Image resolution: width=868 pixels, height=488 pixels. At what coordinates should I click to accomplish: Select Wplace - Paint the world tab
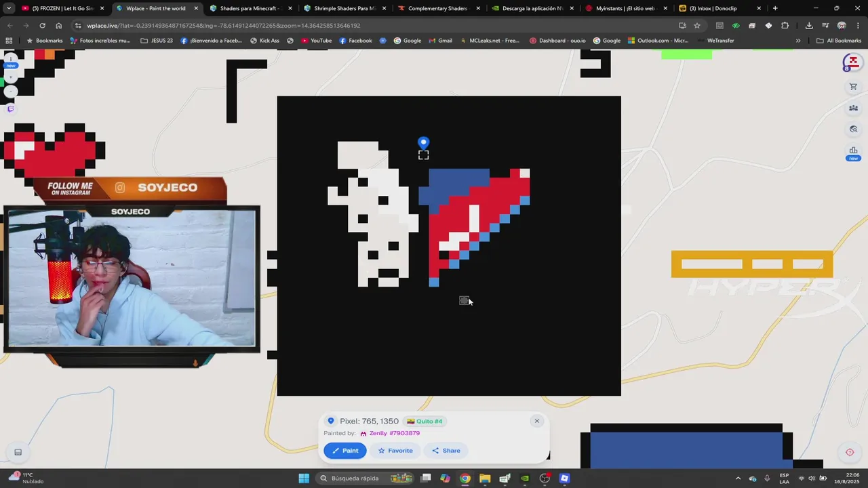(x=157, y=8)
